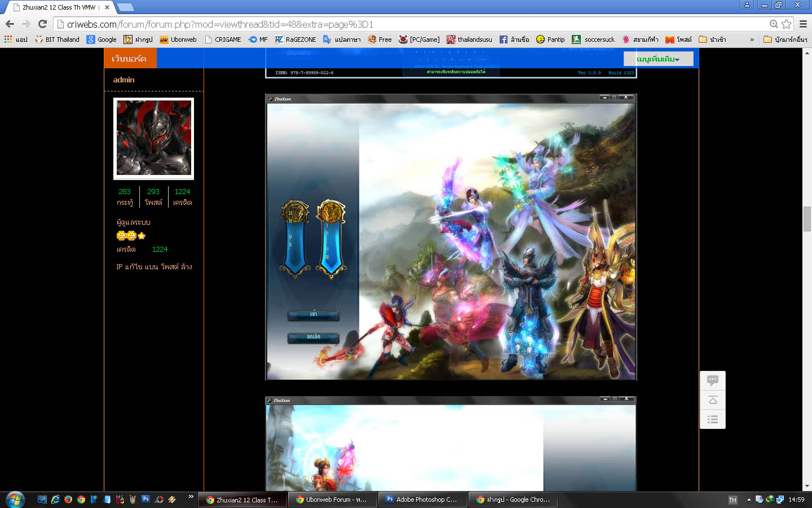Open a new browser tab
812x508 pixels.
125,7
